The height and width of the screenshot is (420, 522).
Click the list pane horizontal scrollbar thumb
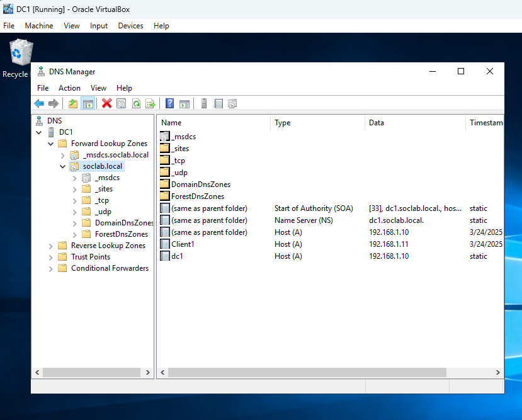pyautogui.click(x=307, y=372)
